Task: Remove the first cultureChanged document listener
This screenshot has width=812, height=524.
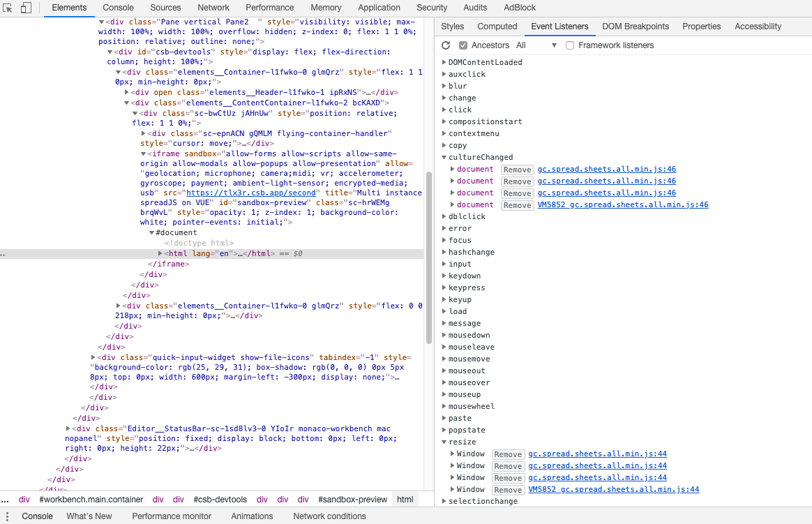Action: [x=517, y=170]
